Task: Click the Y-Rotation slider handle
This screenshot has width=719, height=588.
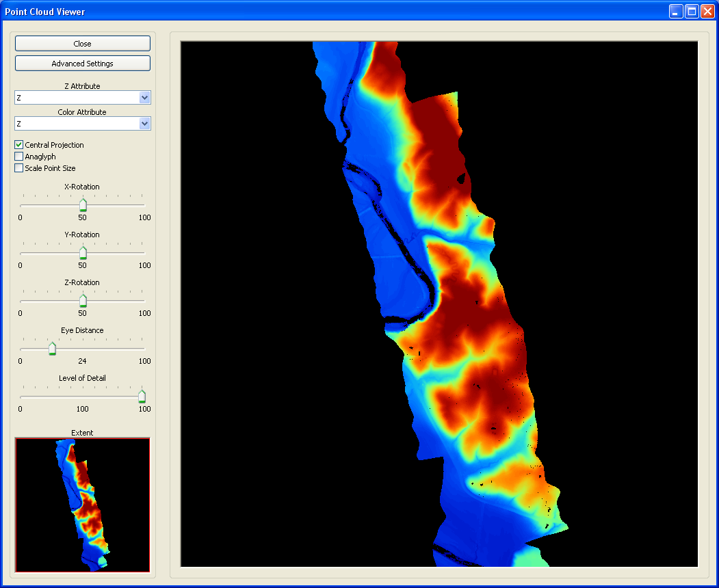Action: coord(83,252)
